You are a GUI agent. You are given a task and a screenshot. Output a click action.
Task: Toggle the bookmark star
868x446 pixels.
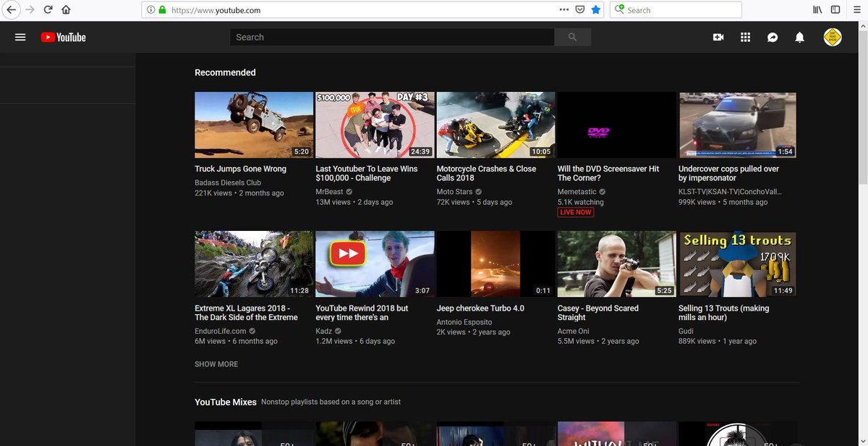[596, 10]
